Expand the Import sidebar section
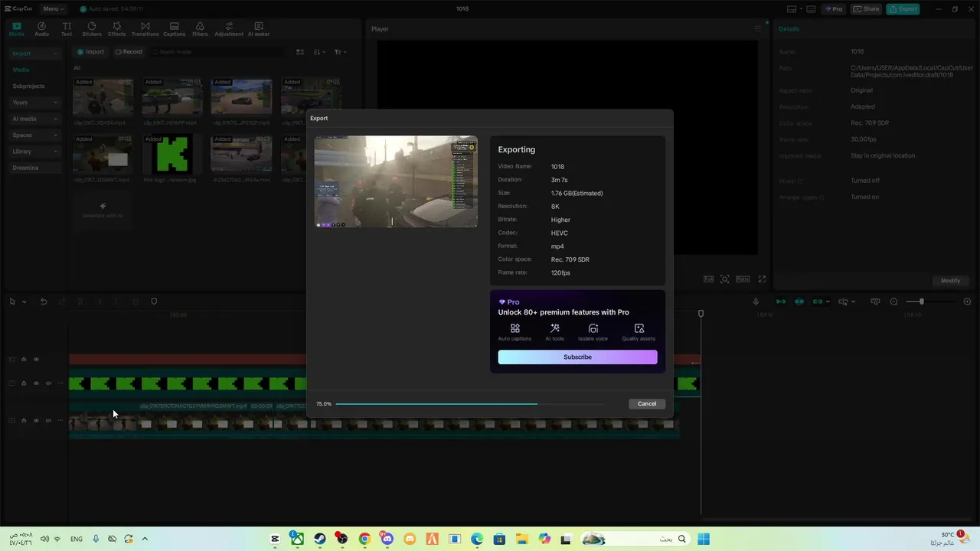The height and width of the screenshot is (551, 980). point(34,54)
